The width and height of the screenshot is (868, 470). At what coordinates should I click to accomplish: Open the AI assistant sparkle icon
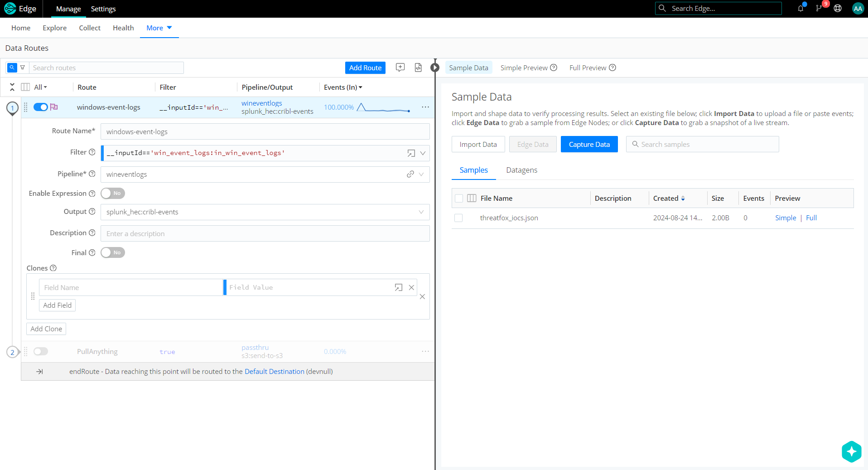(851, 451)
